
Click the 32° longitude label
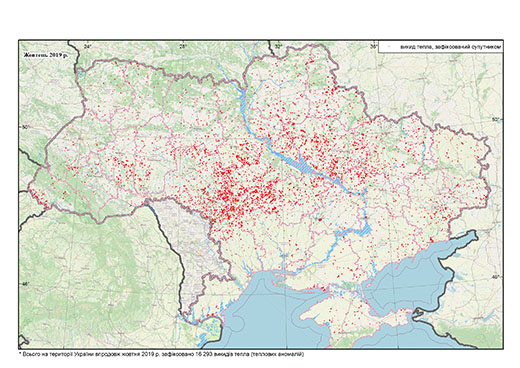(279, 46)
